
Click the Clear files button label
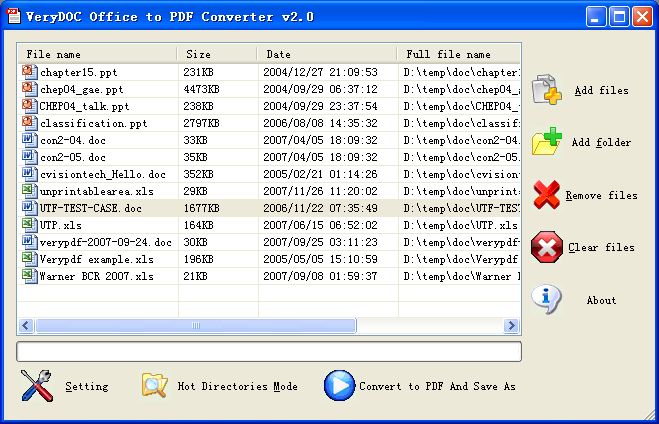[x=601, y=248]
